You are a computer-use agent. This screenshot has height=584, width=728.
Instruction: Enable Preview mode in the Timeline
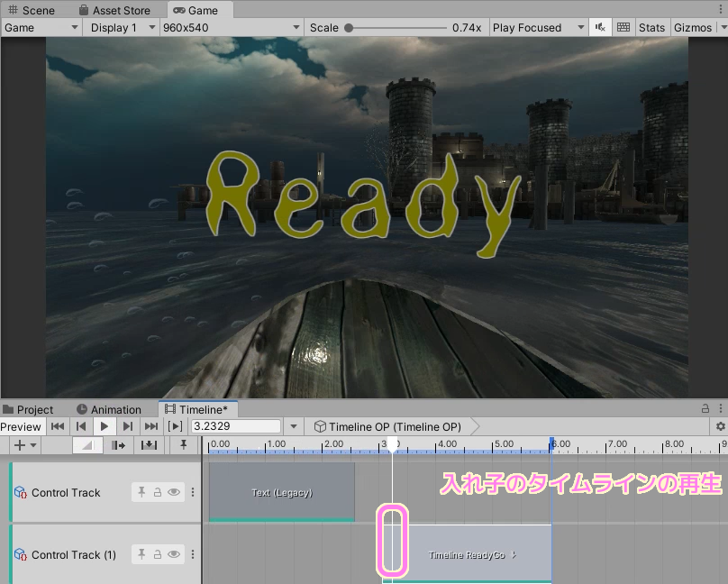pyautogui.click(x=22, y=426)
